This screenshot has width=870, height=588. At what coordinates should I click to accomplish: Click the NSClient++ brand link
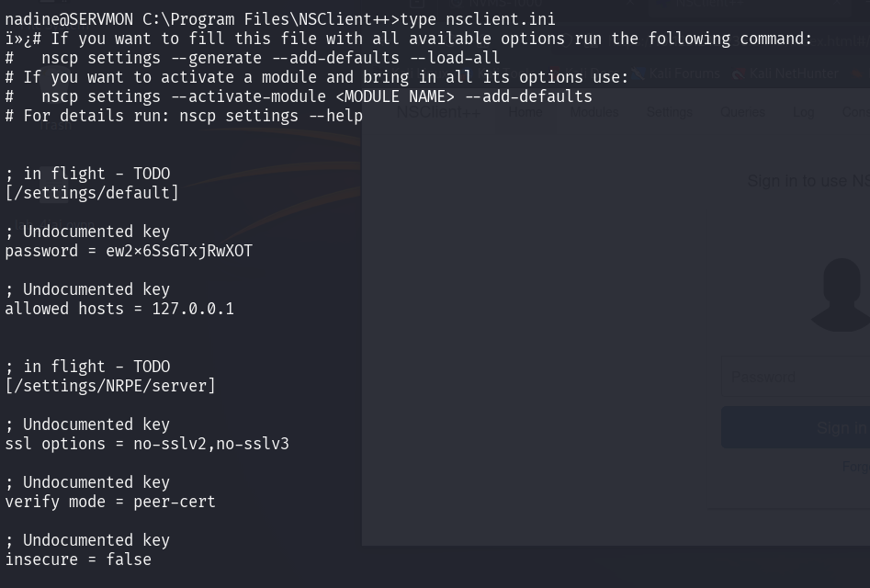coord(438,112)
